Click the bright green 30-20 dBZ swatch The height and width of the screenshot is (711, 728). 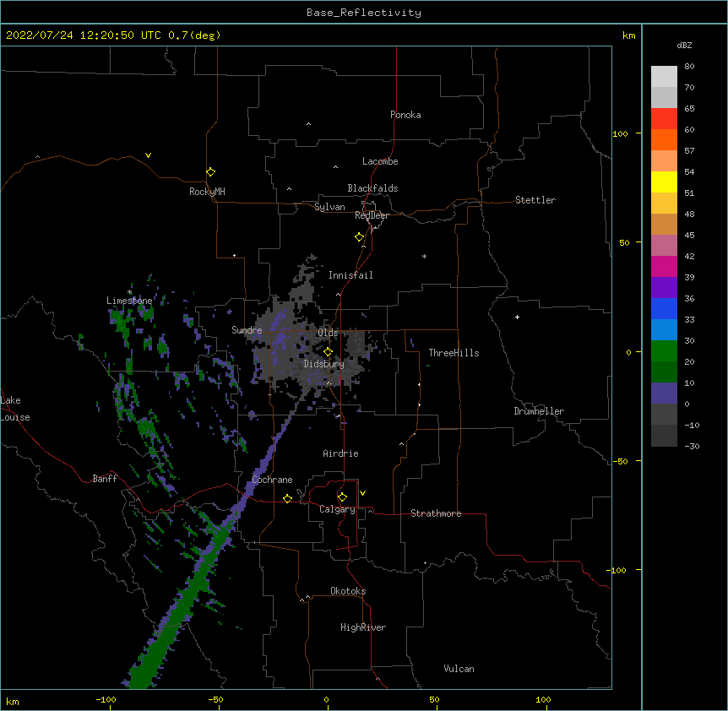pos(664,351)
